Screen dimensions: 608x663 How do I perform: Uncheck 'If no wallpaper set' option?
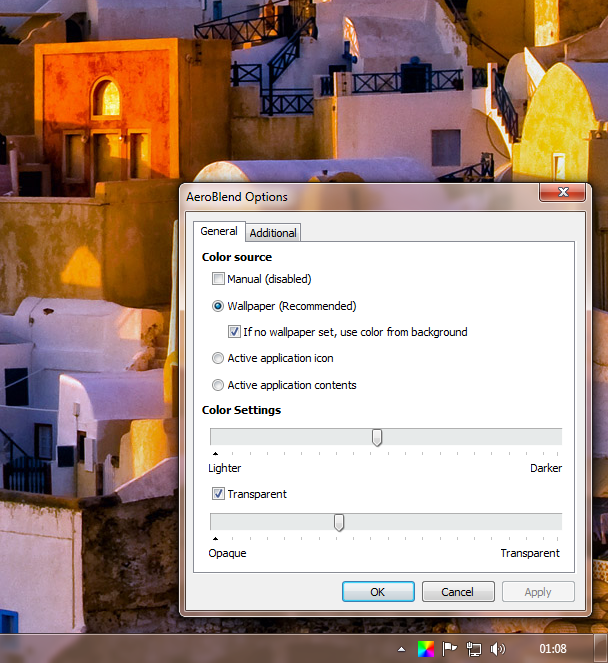tap(234, 332)
